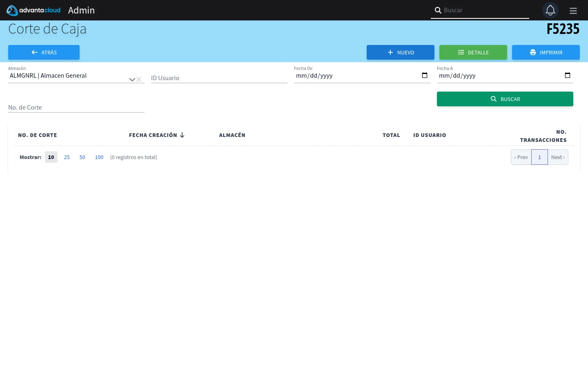This screenshot has height=368, width=588.
Task: Focus the No. de Corte field
Action: (x=76, y=107)
